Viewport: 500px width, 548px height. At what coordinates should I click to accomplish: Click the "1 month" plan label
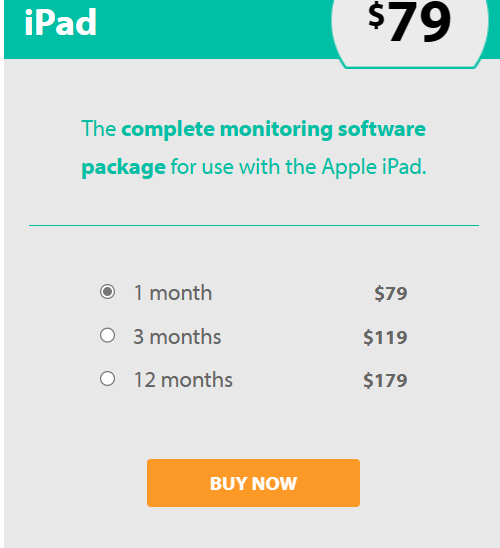173,293
